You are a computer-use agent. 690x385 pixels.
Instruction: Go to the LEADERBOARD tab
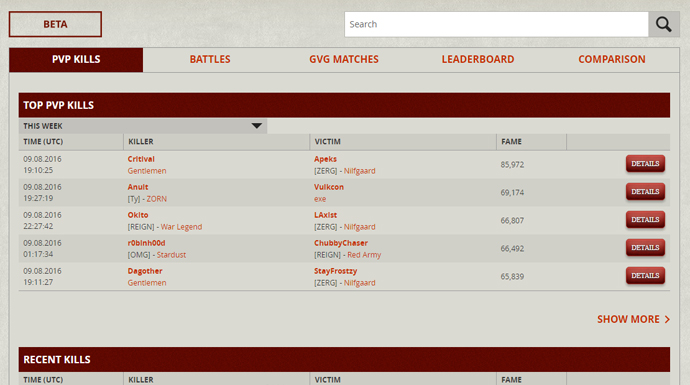tap(478, 59)
